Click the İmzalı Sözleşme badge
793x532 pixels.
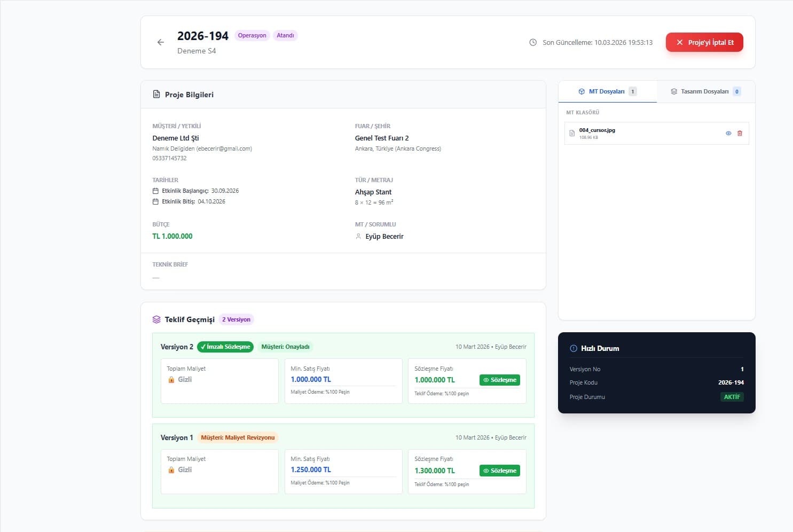pyautogui.click(x=225, y=347)
